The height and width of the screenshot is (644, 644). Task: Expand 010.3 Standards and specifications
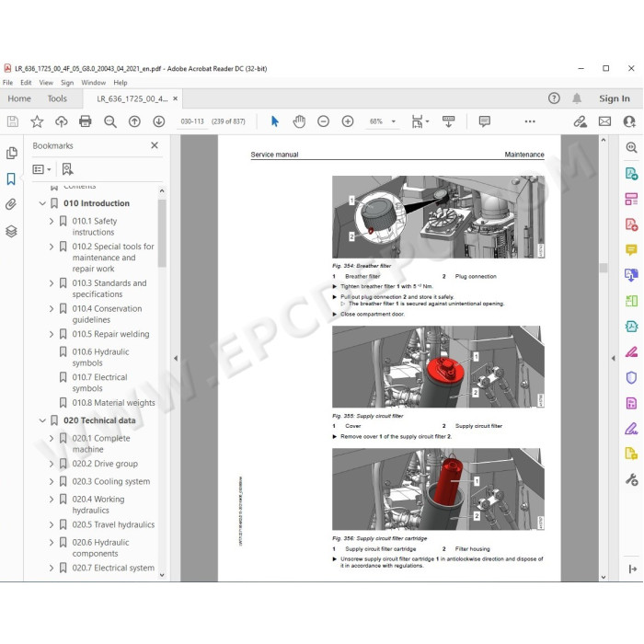point(52,283)
